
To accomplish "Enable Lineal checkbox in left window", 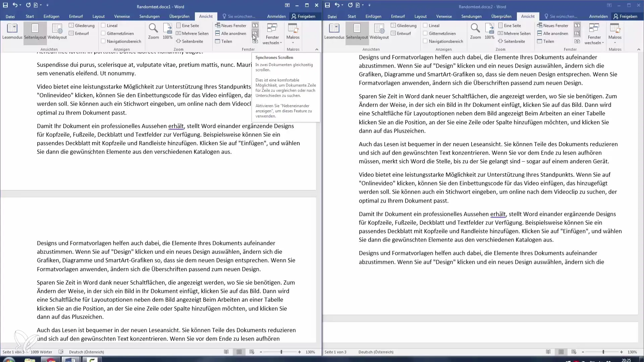I will [x=103, y=25].
